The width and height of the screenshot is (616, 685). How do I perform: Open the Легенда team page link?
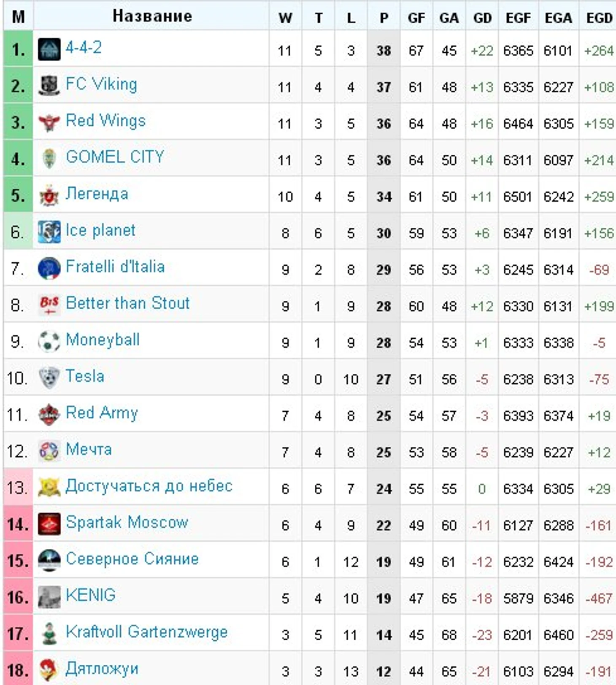(x=97, y=194)
